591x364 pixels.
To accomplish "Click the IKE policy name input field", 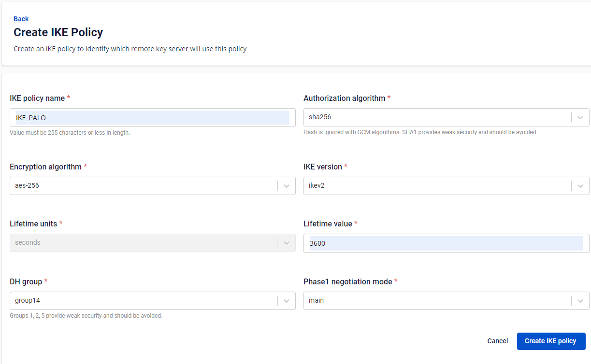I will click(x=152, y=117).
